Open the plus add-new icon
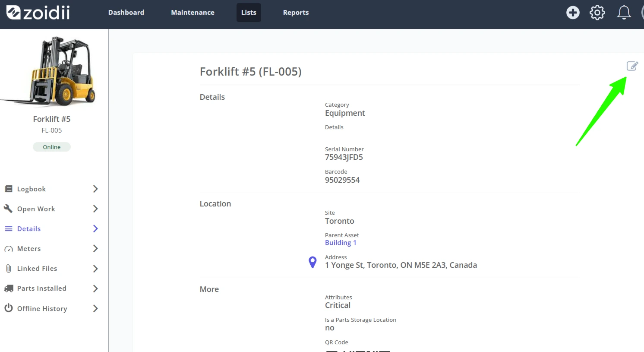644x352 pixels. (573, 13)
